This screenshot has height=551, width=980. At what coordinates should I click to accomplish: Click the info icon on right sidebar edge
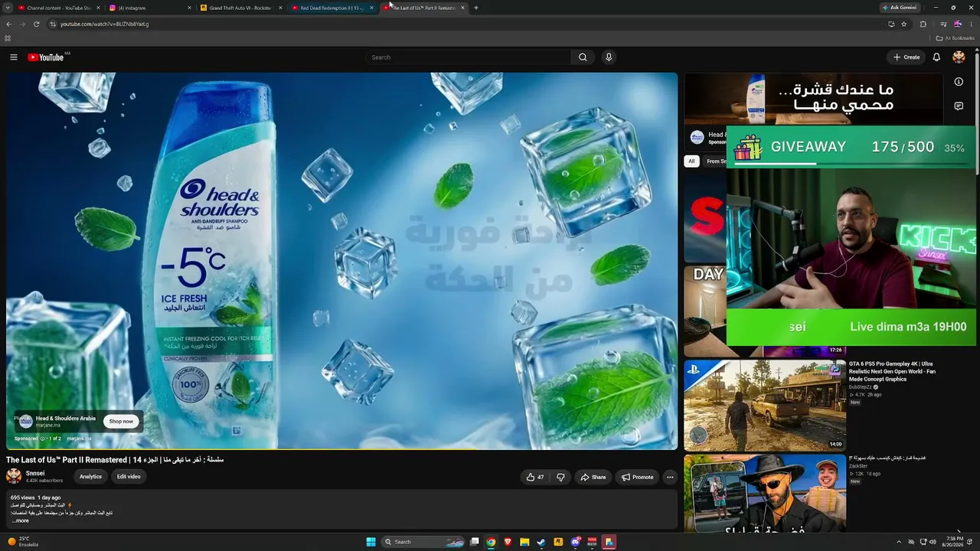(959, 82)
